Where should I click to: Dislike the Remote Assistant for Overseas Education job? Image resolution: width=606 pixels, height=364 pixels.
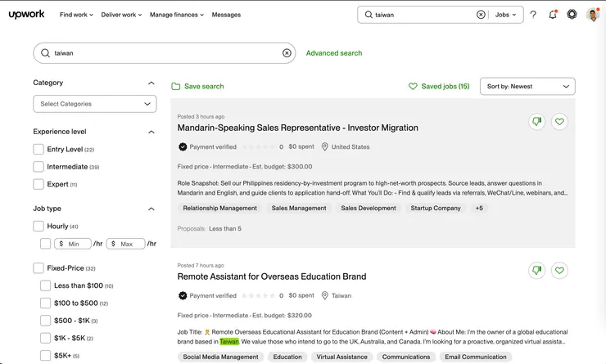coord(537,271)
